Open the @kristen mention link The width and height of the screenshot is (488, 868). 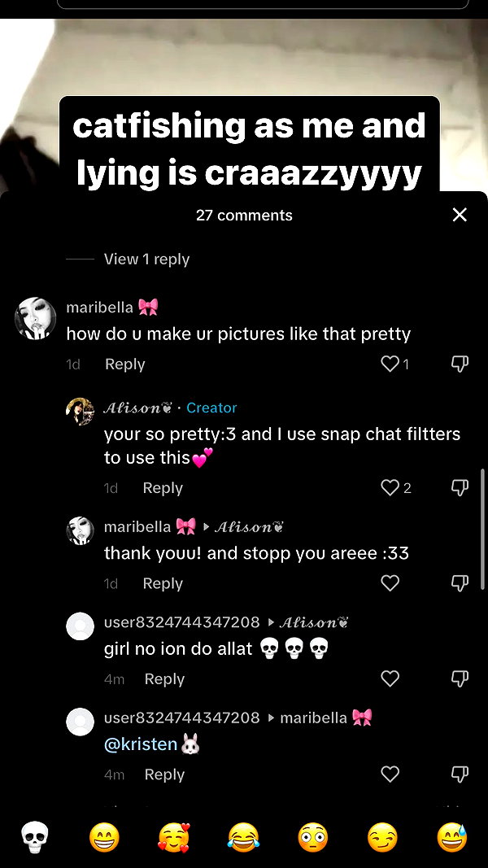click(x=141, y=744)
